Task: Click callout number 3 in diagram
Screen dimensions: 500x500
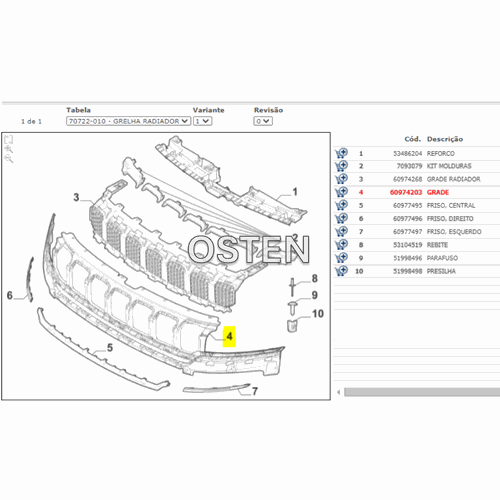Action: tap(76, 197)
